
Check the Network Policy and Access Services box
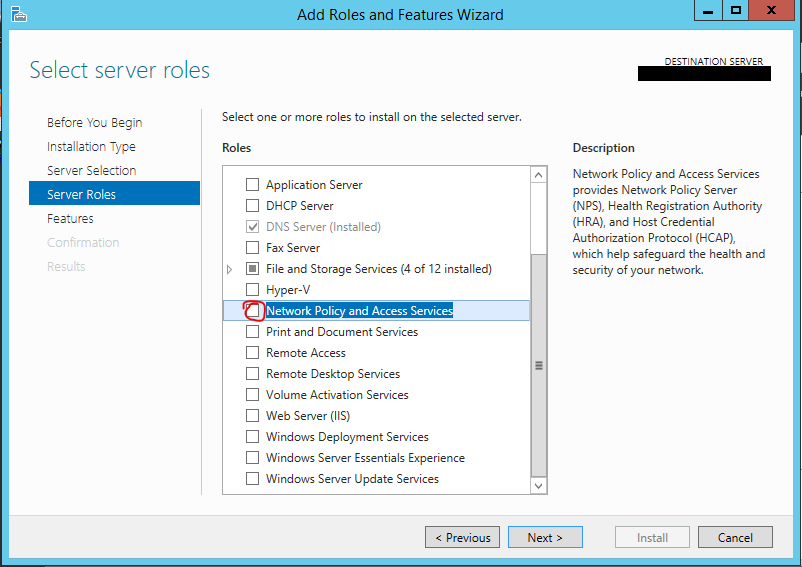253,310
